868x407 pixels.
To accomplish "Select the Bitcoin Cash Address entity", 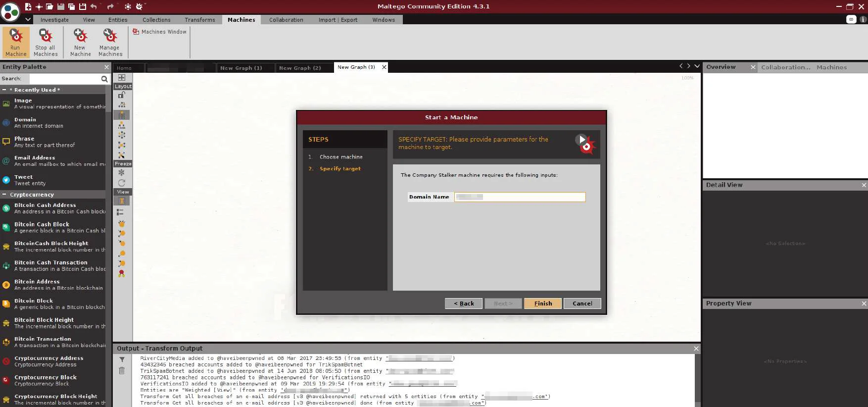I will tap(53, 208).
